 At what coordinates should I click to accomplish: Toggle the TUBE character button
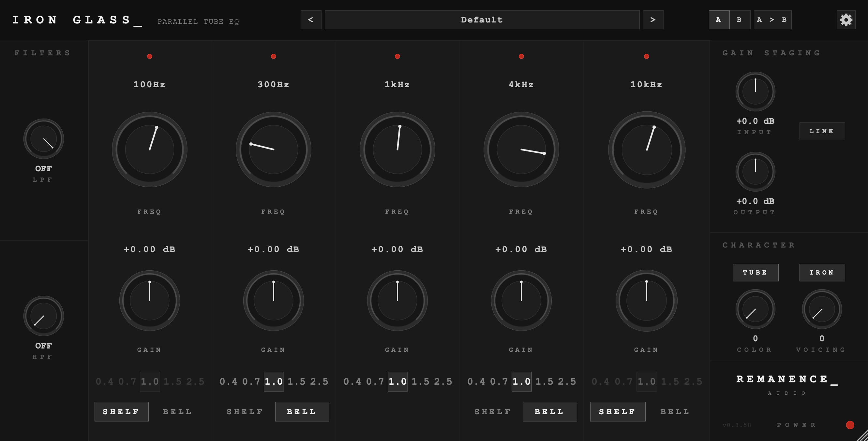(756, 272)
